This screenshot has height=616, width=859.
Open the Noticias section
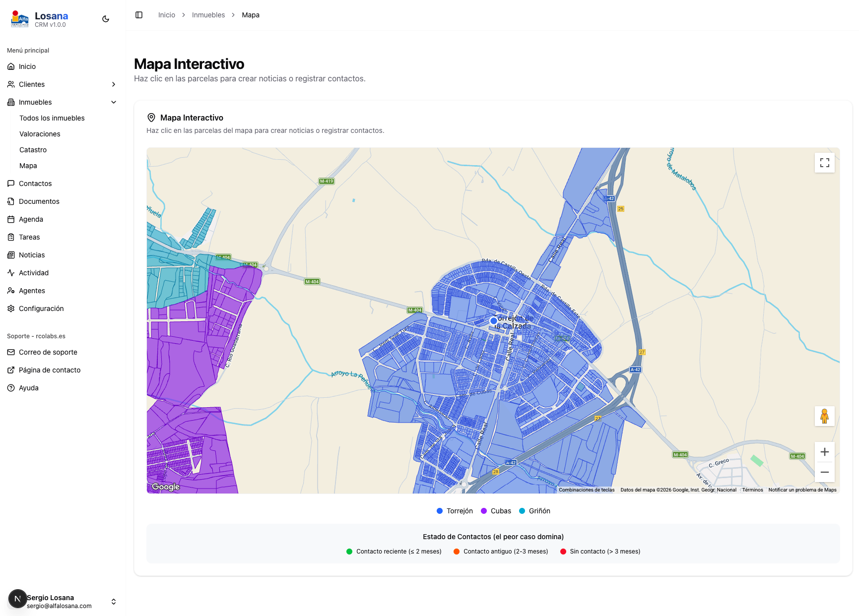(x=32, y=254)
